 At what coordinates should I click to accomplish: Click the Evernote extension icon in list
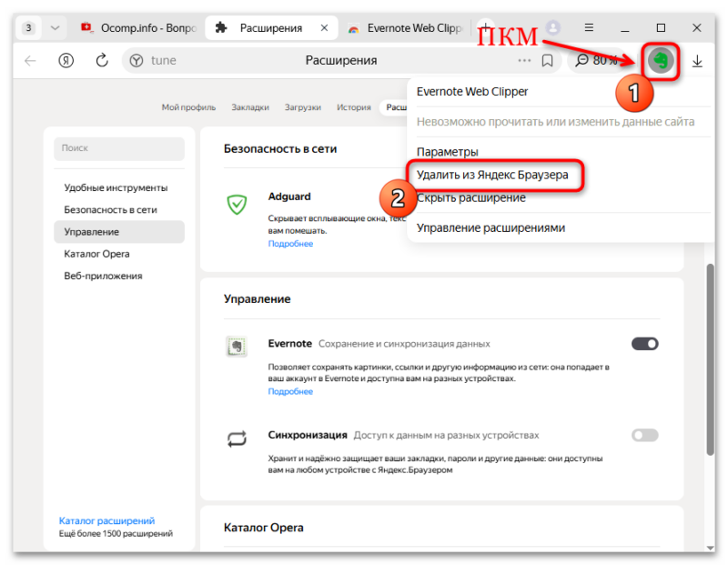point(237,347)
